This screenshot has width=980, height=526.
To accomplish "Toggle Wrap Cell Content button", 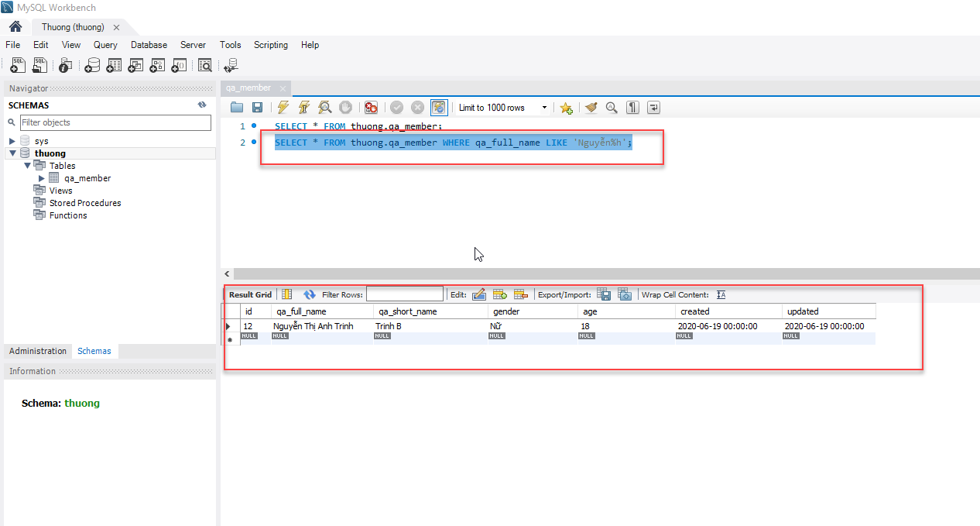I will [x=721, y=294].
